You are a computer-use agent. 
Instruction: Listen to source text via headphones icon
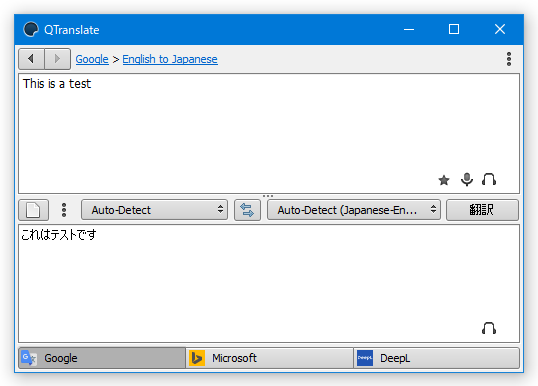489,179
